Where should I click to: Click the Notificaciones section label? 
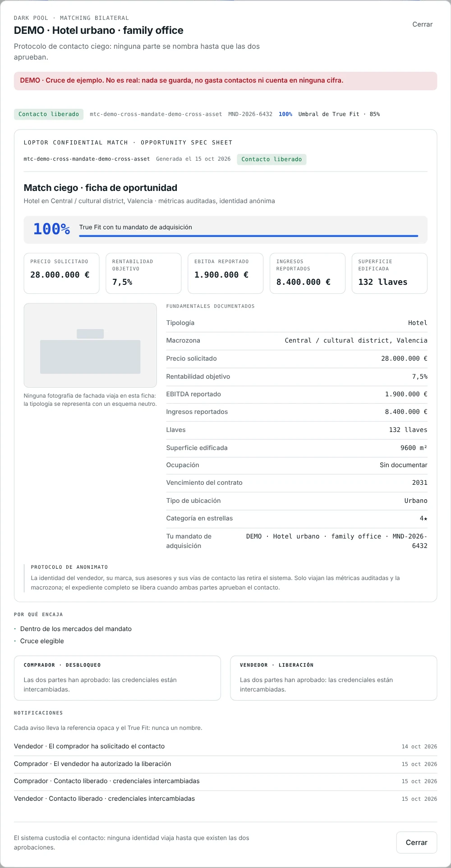click(x=38, y=713)
